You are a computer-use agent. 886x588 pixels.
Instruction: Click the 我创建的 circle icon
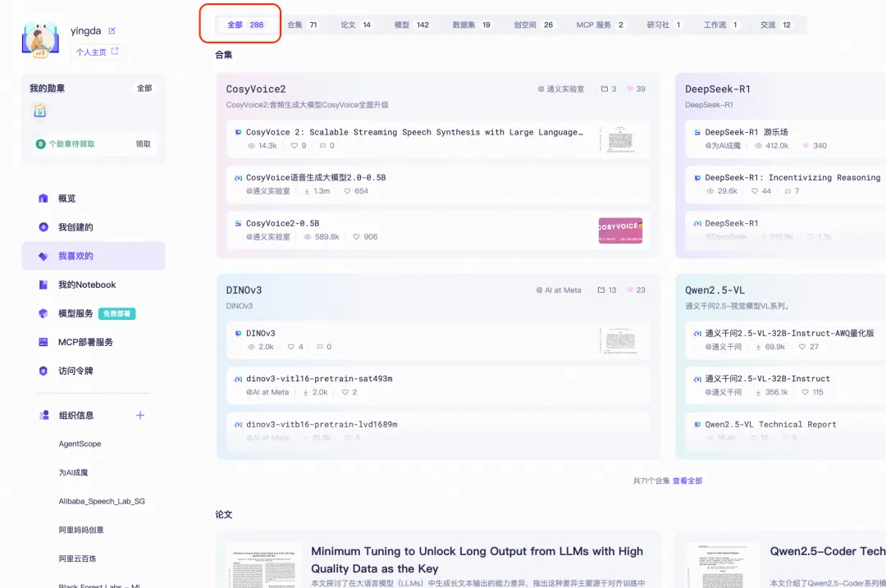pos(43,227)
